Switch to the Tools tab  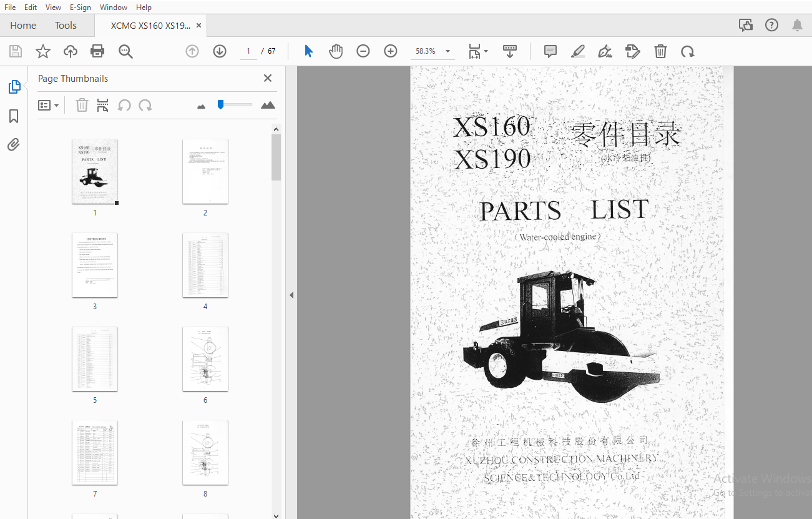click(66, 25)
